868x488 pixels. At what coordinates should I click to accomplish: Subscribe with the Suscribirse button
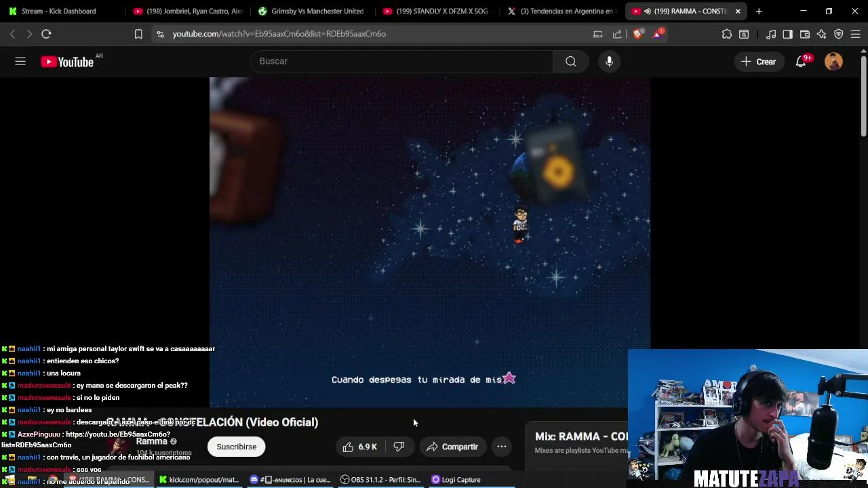coord(237,447)
